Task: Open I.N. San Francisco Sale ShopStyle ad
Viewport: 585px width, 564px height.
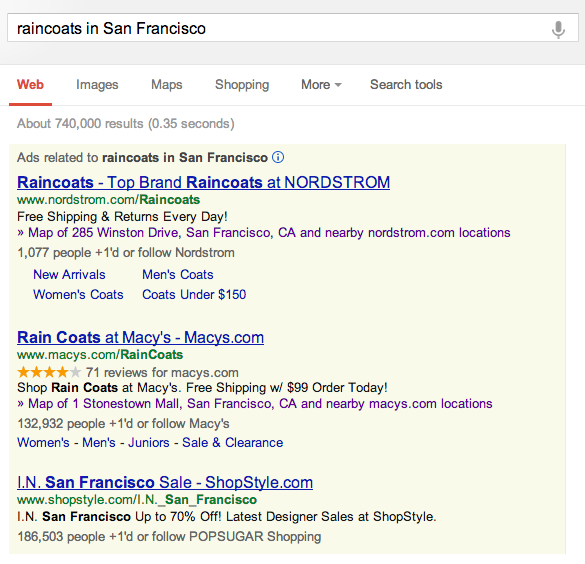Action: tap(165, 482)
